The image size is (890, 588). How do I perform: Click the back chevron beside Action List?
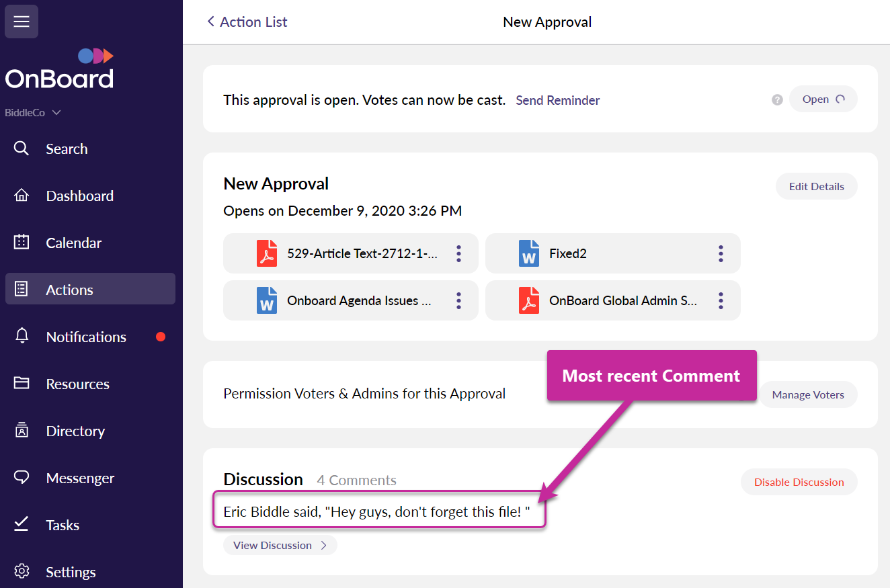[x=210, y=22]
